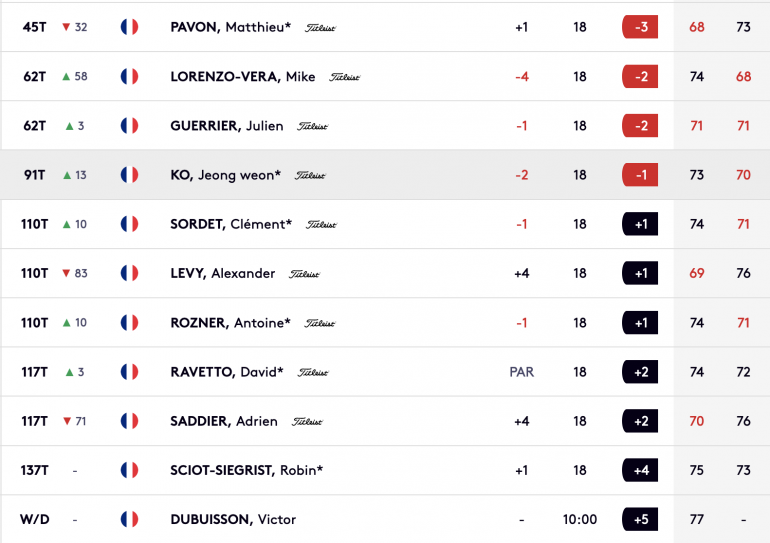Click the French flag beside DUBUISSON, Victor

[x=130, y=519]
